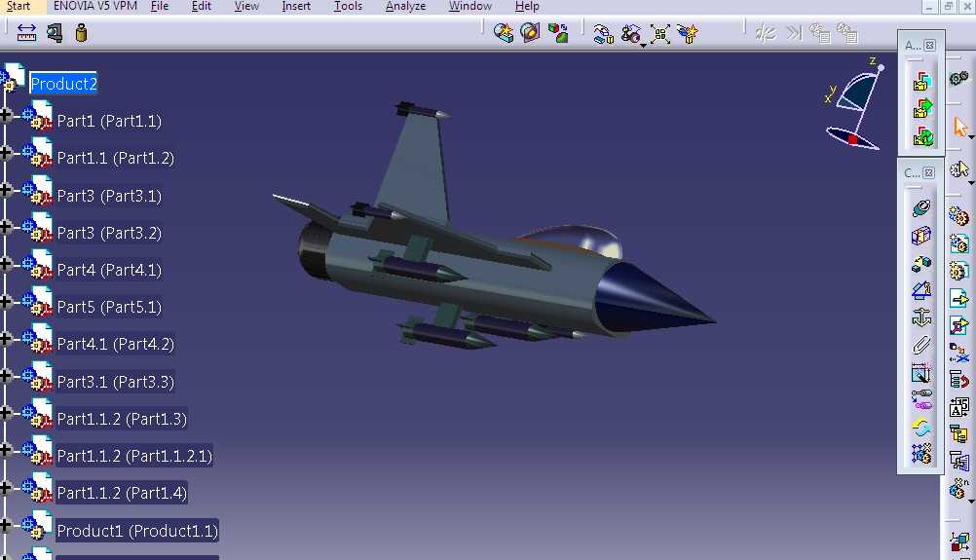The image size is (976, 560).
Task: Click the New Part icon in right toolbar
Action: point(958,271)
